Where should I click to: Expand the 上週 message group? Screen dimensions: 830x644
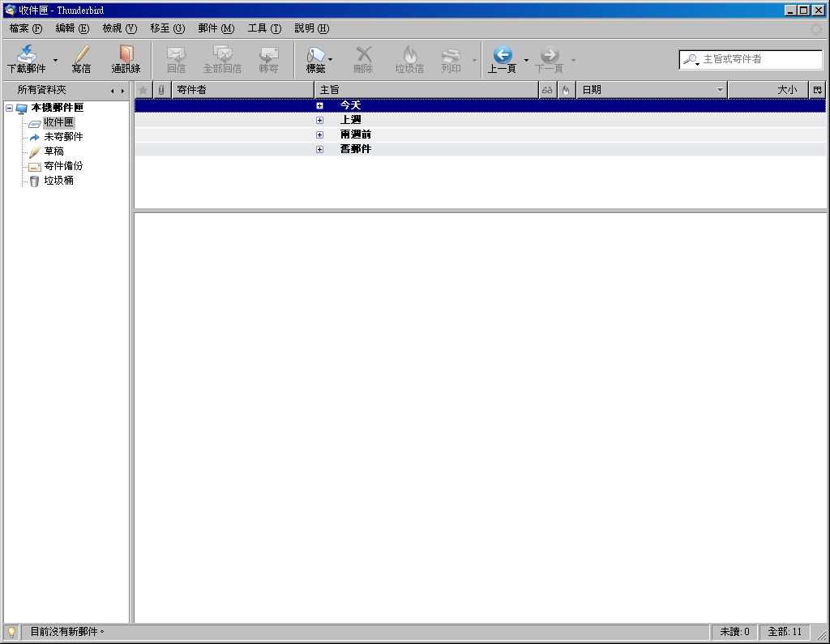click(320, 120)
